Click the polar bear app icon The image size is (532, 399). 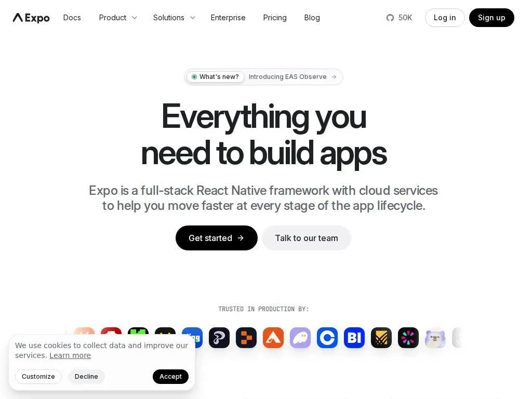point(435,338)
